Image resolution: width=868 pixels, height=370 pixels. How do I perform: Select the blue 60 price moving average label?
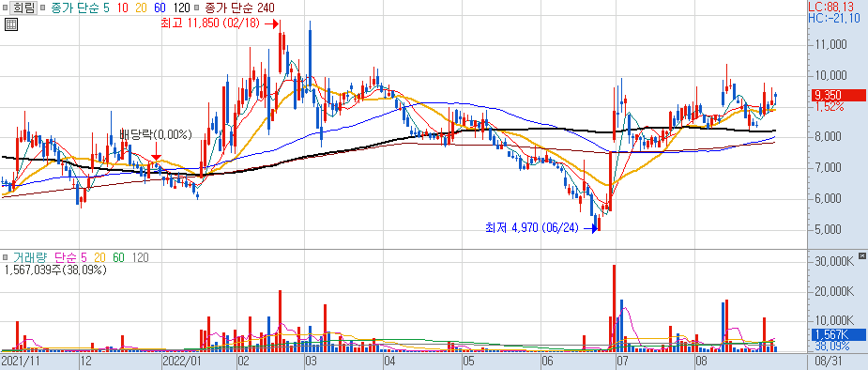(160, 8)
